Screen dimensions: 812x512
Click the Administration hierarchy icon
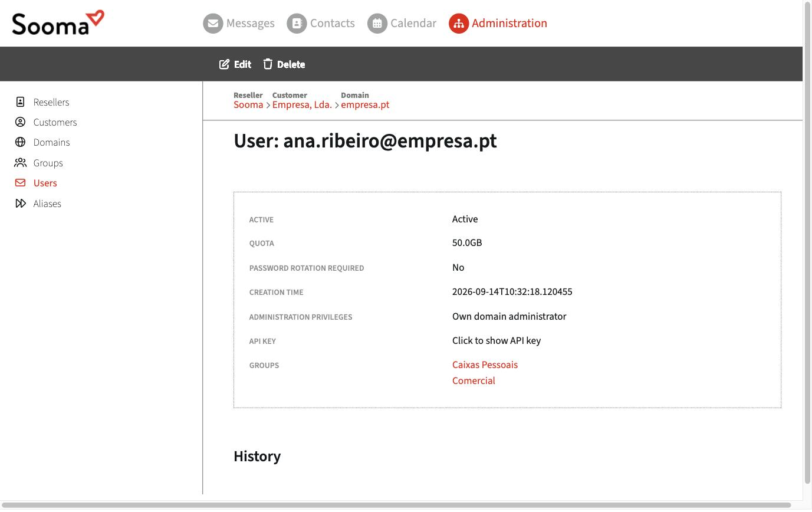point(458,24)
